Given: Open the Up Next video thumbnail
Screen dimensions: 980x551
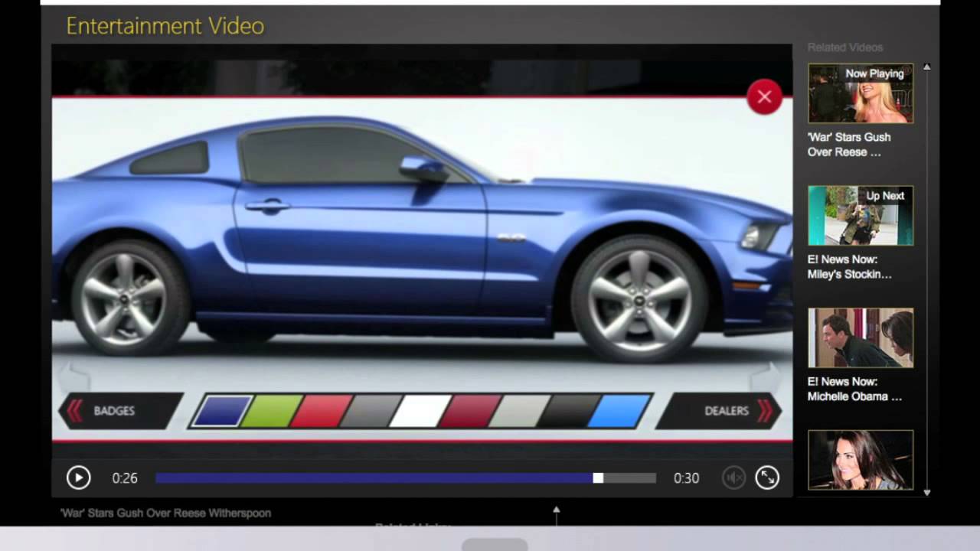Looking at the screenshot, I should click(x=861, y=216).
